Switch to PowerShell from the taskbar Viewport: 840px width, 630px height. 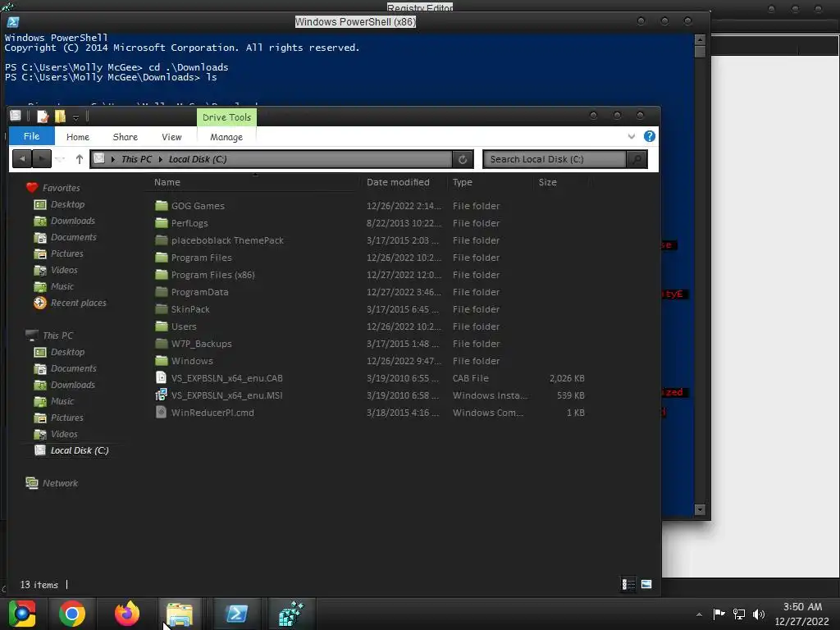click(x=237, y=614)
